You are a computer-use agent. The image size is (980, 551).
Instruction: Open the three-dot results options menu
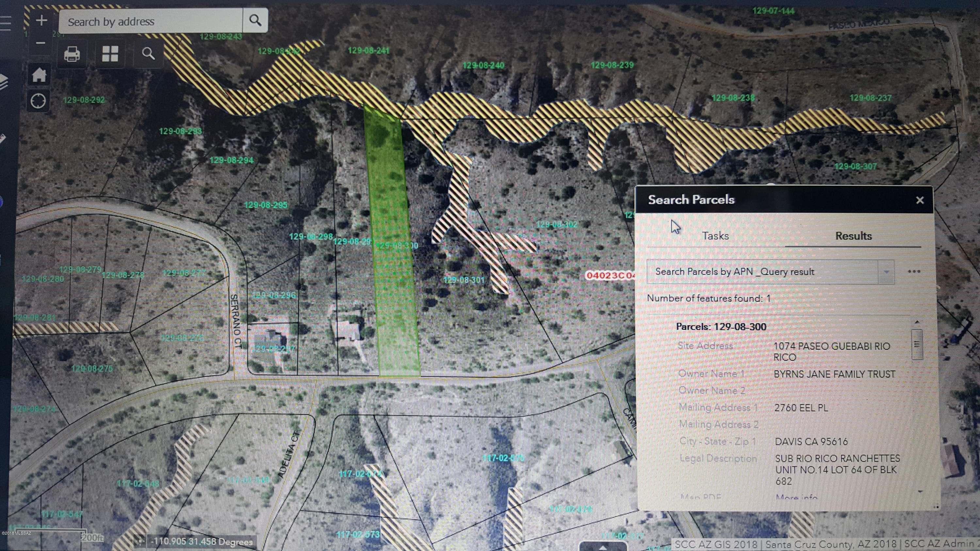[x=914, y=271]
